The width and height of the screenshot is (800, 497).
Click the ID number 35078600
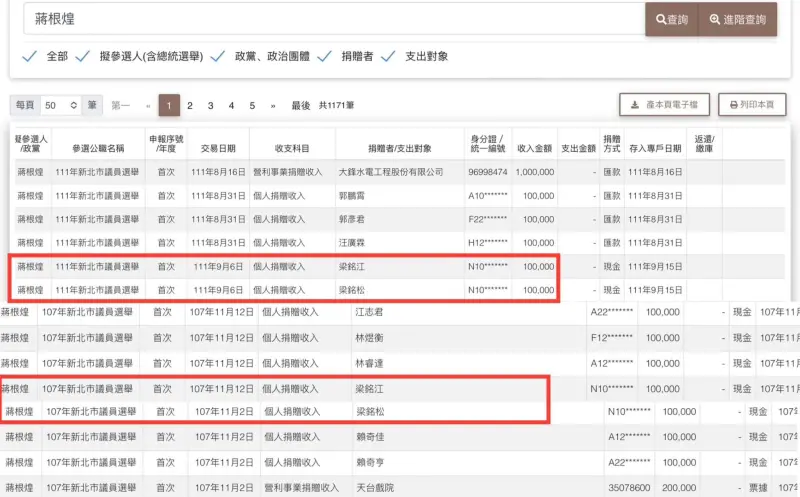click(x=629, y=488)
